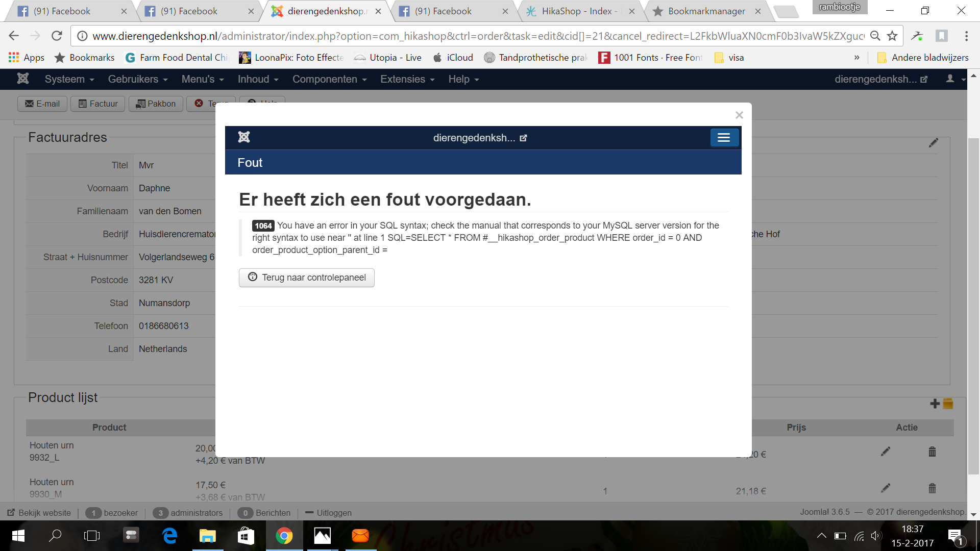Open the Systeem dropdown menu
The image size is (980, 551).
(x=69, y=79)
